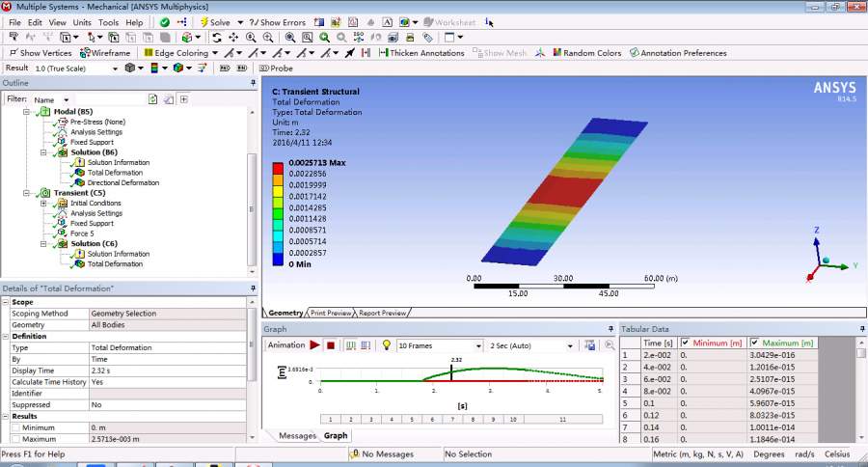Toggle the Minimum checkbox in Results details

[15, 427]
